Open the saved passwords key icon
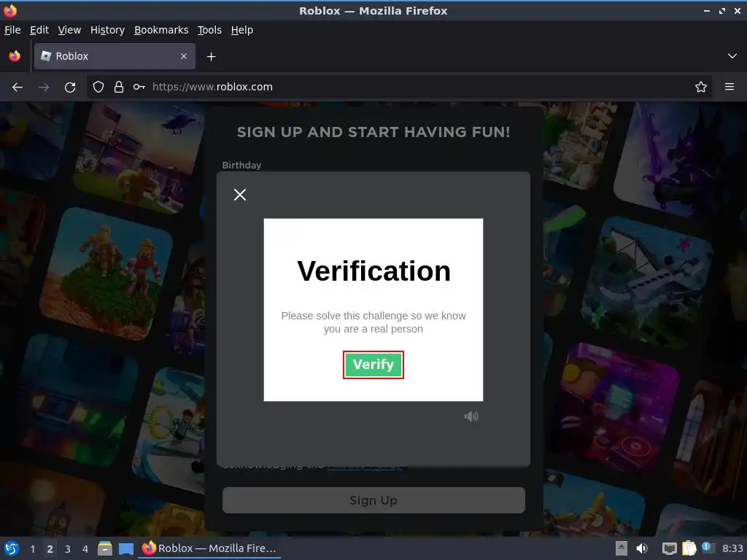The image size is (747, 560). [139, 87]
